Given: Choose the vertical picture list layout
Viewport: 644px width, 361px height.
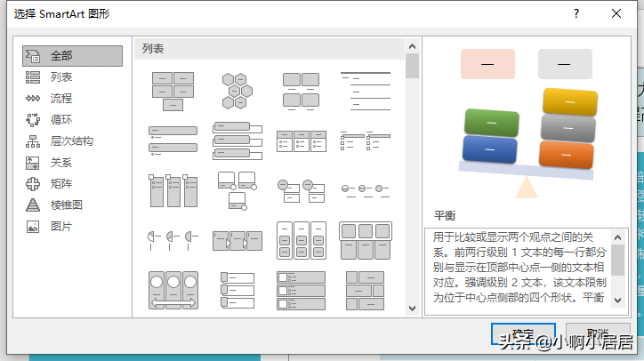Looking at the screenshot, I should [301, 290].
